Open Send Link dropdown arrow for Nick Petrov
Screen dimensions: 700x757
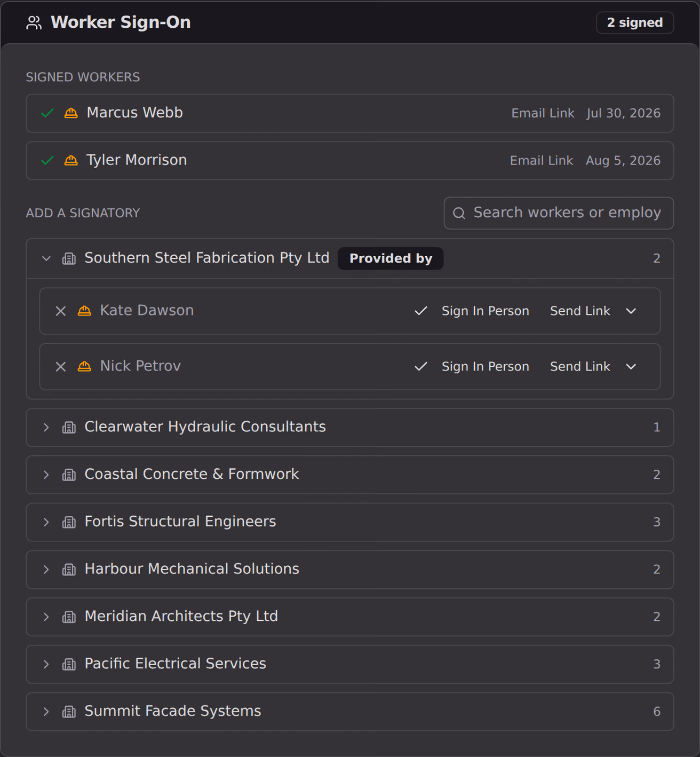coord(631,367)
